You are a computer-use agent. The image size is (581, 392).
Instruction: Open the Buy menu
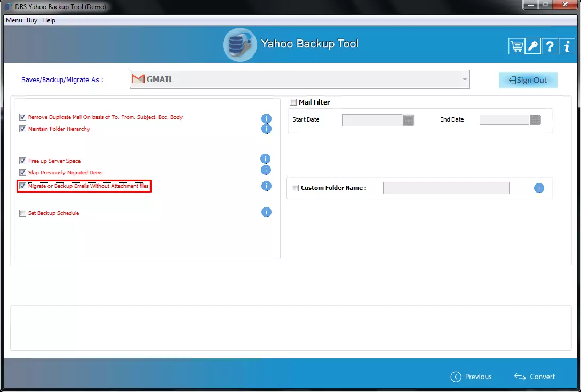click(x=32, y=20)
